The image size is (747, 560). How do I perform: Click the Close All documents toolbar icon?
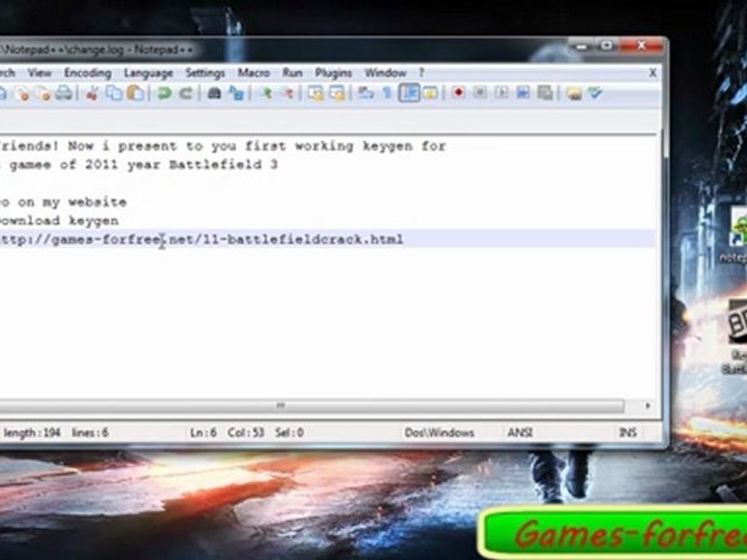point(44,93)
